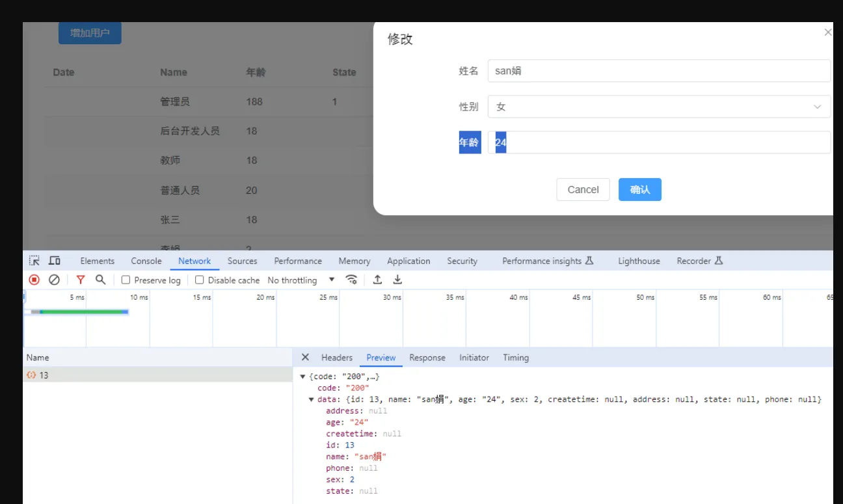Close the 修改 dialog with X
The height and width of the screenshot is (504, 843).
pos(828,32)
